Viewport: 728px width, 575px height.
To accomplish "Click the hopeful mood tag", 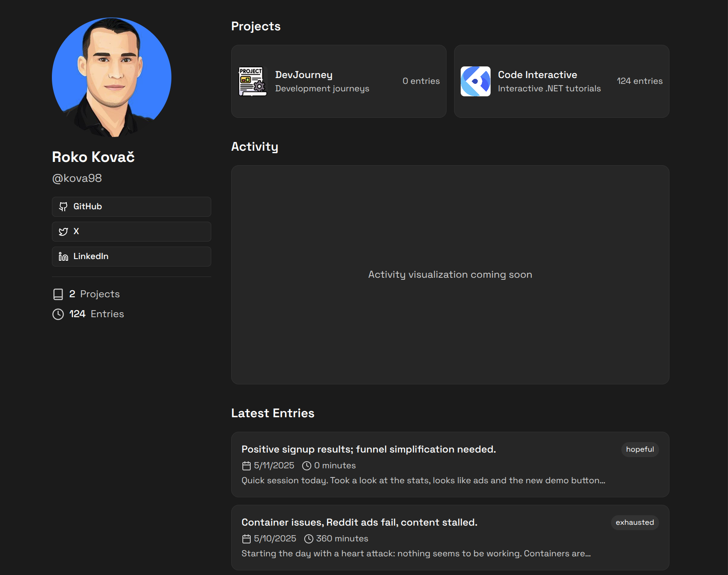I will [x=640, y=450].
